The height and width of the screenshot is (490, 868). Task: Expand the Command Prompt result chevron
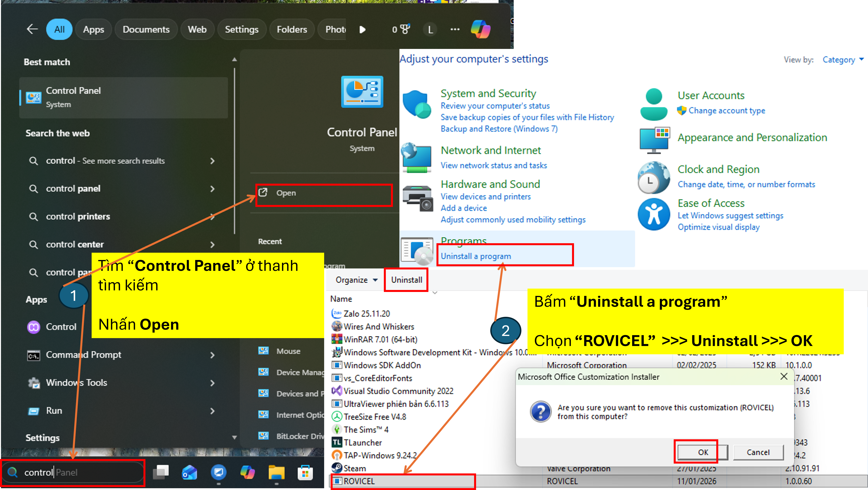coord(212,355)
